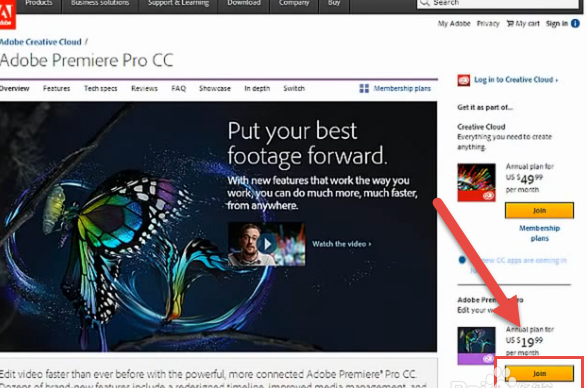Open the Buy menu
Viewport: 587px width, 388px height.
point(334,4)
